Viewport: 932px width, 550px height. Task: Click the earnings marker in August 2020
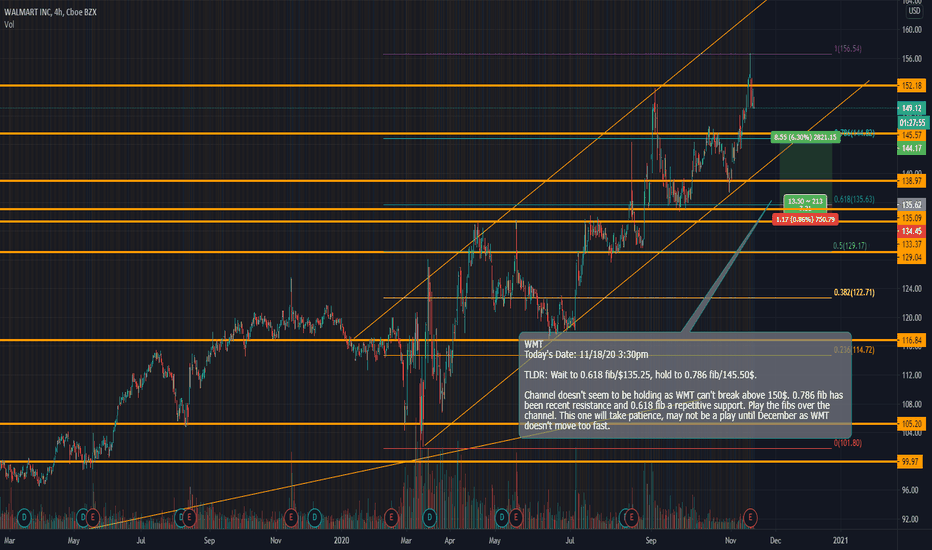tap(631, 518)
